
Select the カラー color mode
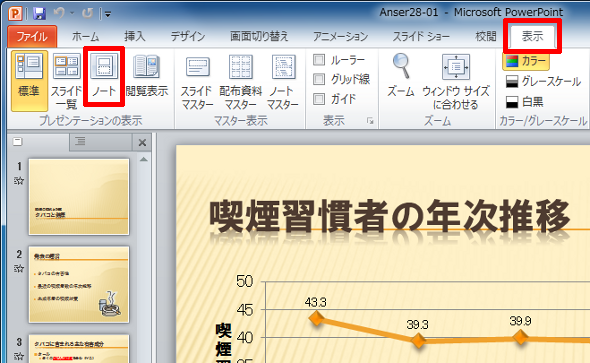[526, 61]
